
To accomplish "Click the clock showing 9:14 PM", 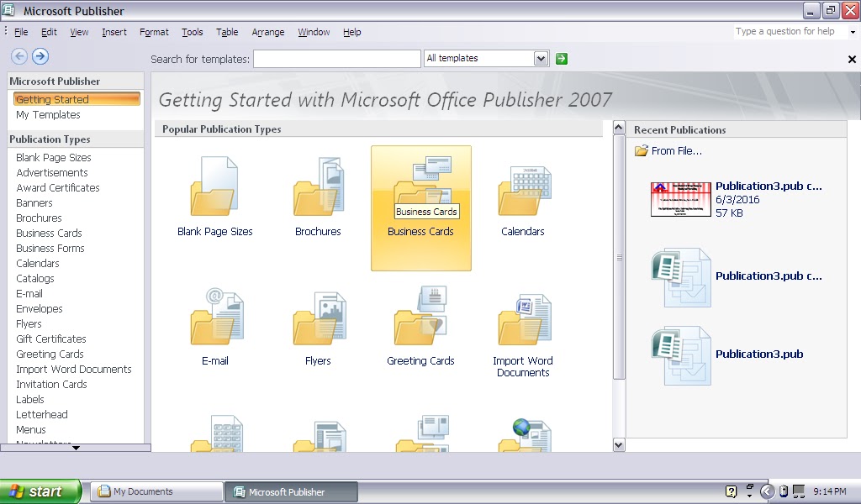I will click(x=830, y=491).
